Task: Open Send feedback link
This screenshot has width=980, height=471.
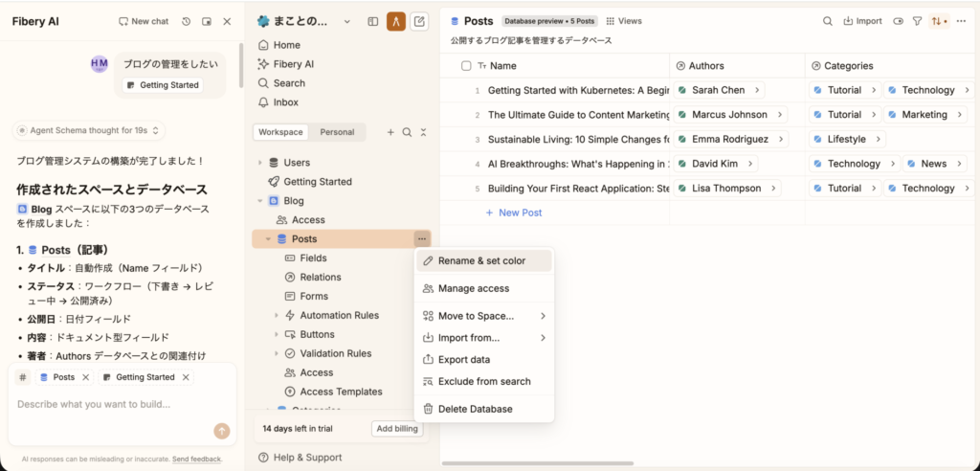Action: click(196, 460)
